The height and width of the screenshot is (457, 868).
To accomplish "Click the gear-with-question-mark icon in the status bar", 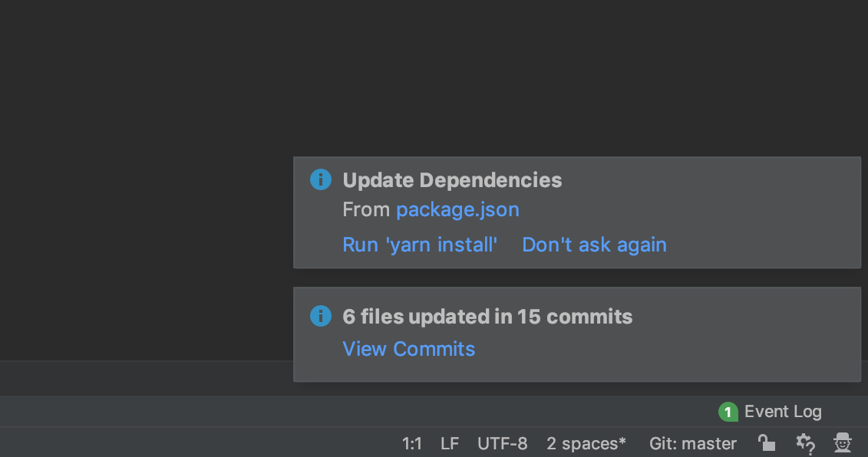I will click(805, 443).
